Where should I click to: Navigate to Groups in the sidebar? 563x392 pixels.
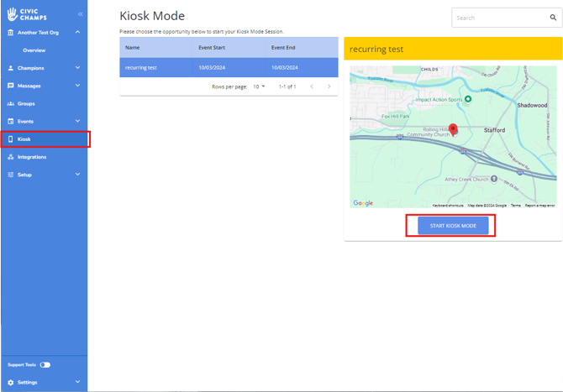click(x=26, y=103)
